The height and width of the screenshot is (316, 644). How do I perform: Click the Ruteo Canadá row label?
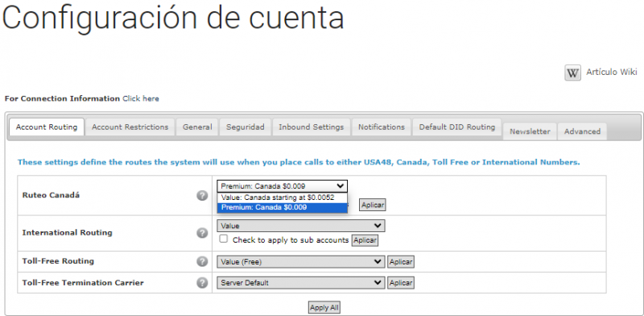(x=51, y=195)
